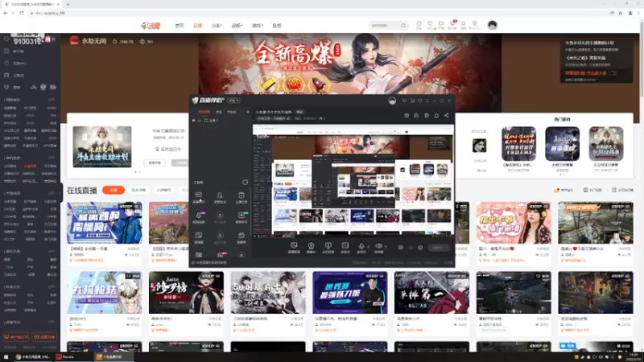Open viewing history clock icon
644x362 pixels.
[419, 24]
